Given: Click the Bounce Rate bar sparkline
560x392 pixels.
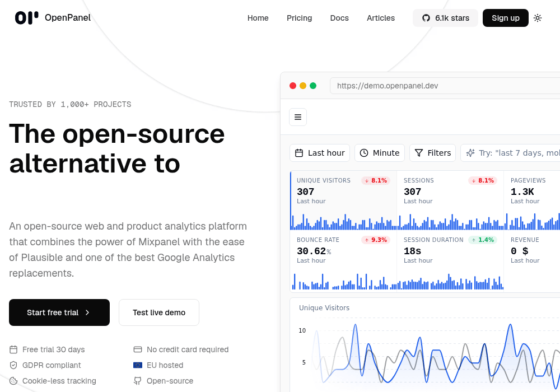Looking at the screenshot, I should 344,282.
